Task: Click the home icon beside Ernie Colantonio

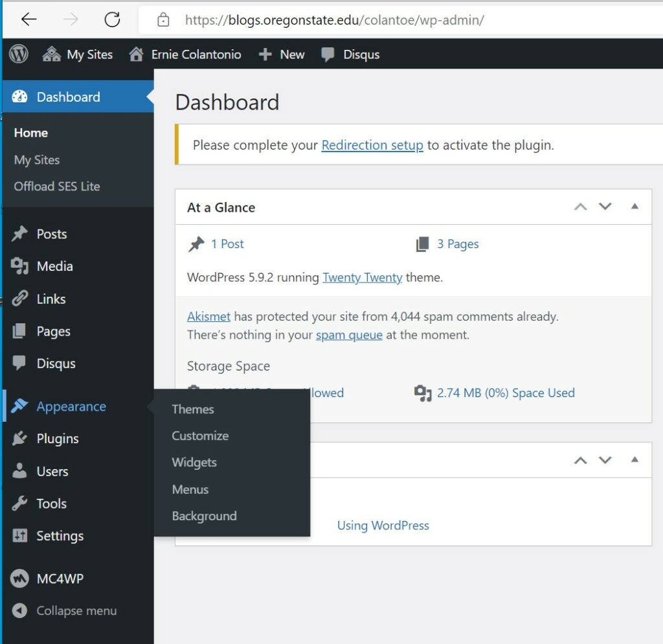Action: tap(136, 54)
